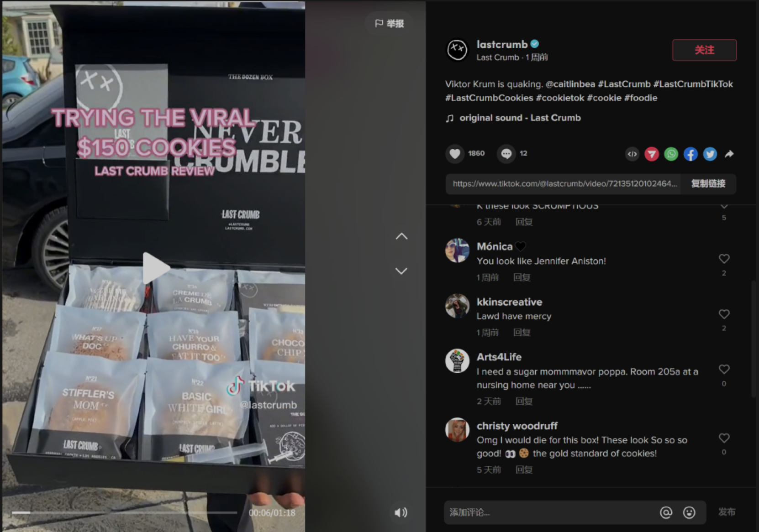Focus the add comment input field
This screenshot has width=759, height=532.
point(550,512)
